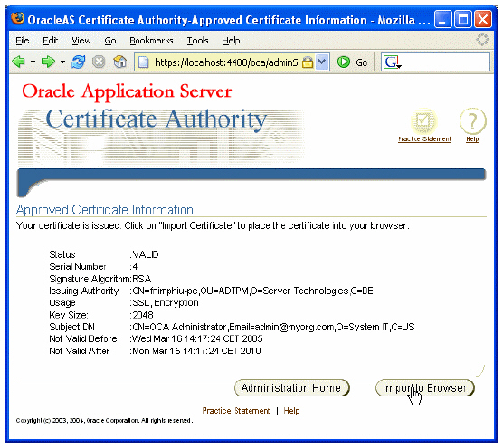Click the Serial Number value 4

point(135,267)
